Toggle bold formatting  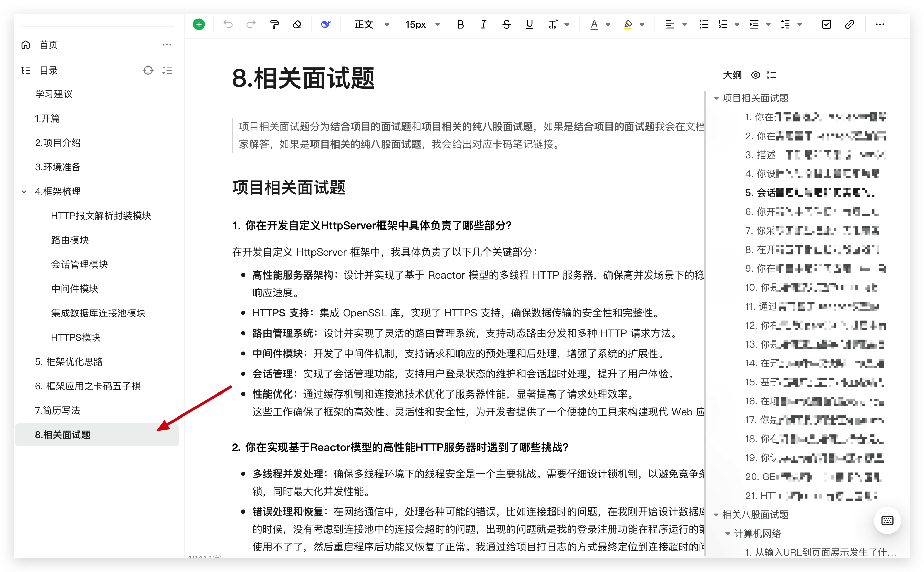pyautogui.click(x=460, y=25)
